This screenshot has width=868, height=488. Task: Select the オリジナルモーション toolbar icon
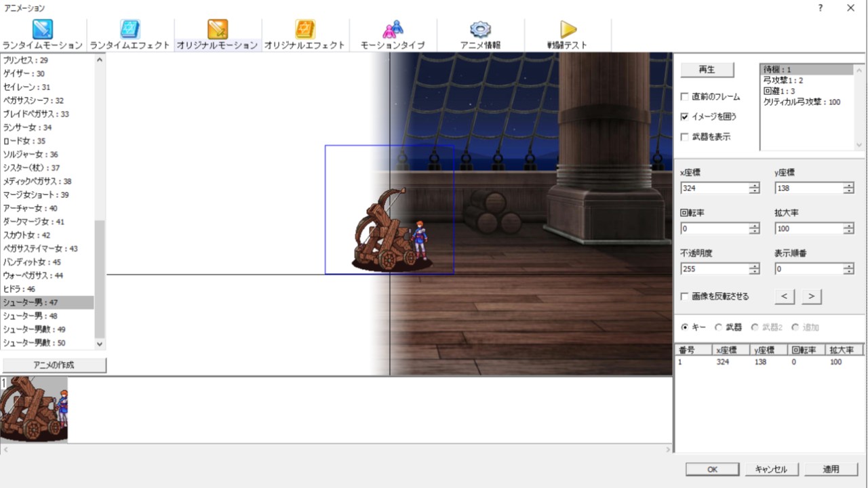[x=217, y=30]
